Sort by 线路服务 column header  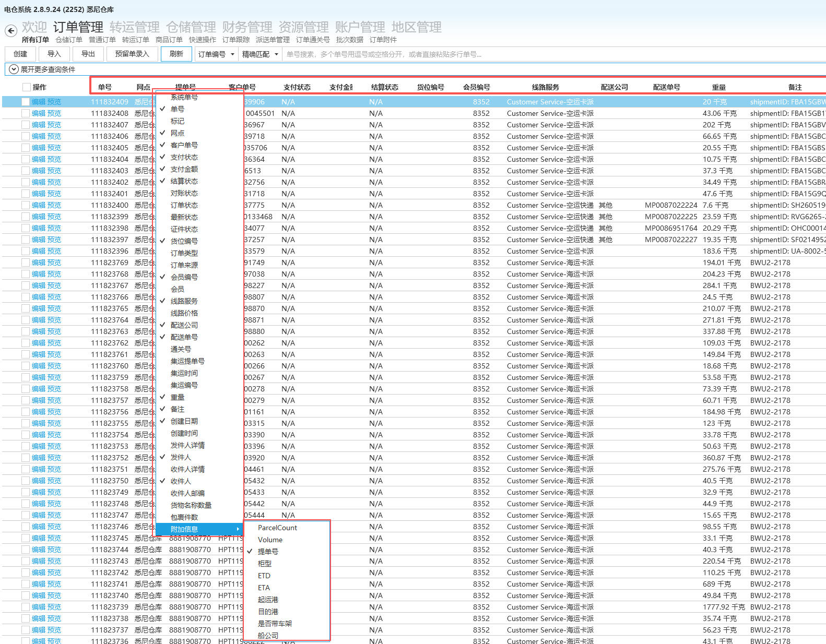click(x=546, y=87)
